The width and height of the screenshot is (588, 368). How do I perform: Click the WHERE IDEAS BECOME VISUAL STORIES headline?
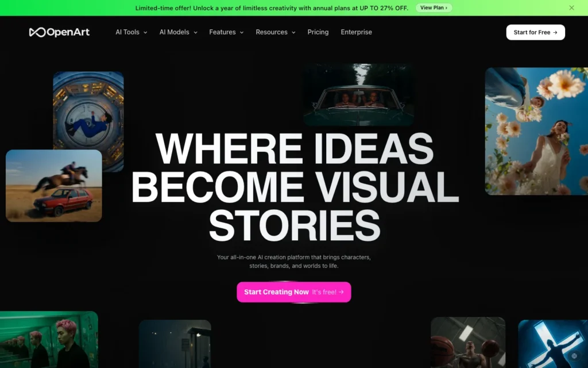[295, 187]
